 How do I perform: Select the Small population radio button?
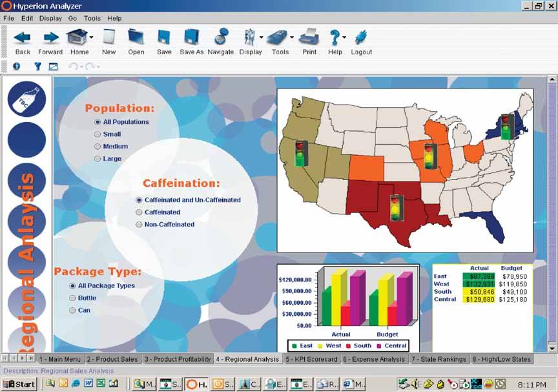(98, 134)
